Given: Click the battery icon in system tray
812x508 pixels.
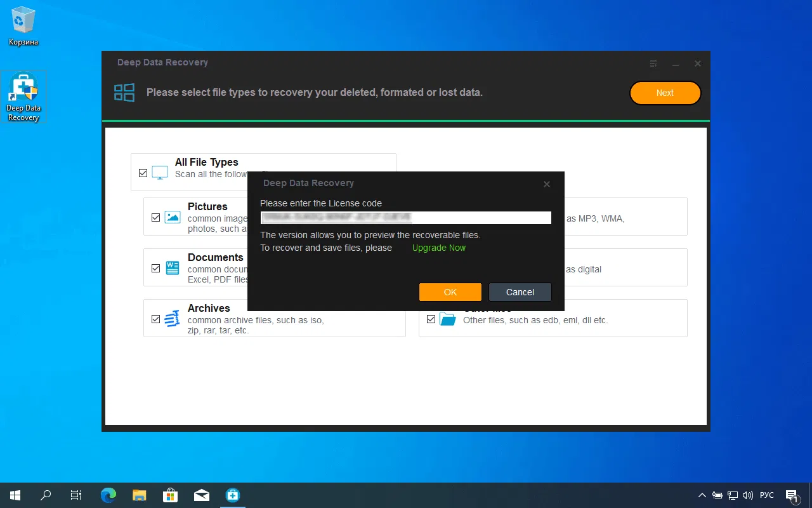Looking at the screenshot, I should click(717, 495).
